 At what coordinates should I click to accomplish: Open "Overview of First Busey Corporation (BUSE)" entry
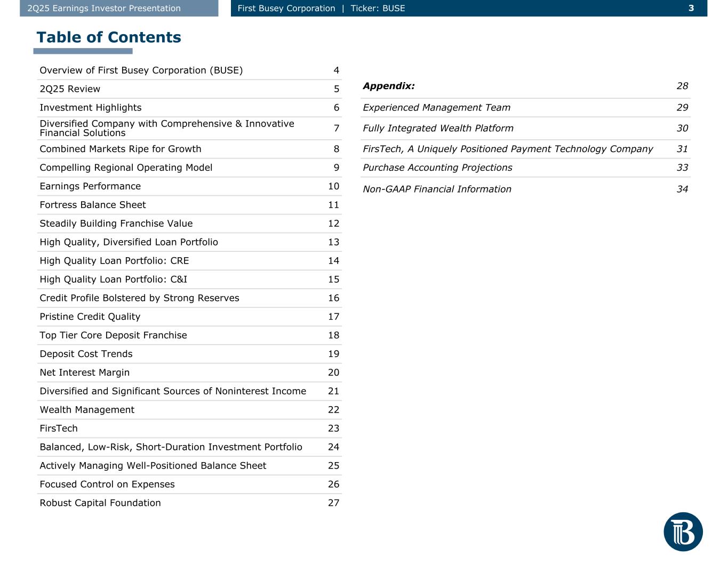tap(141, 70)
